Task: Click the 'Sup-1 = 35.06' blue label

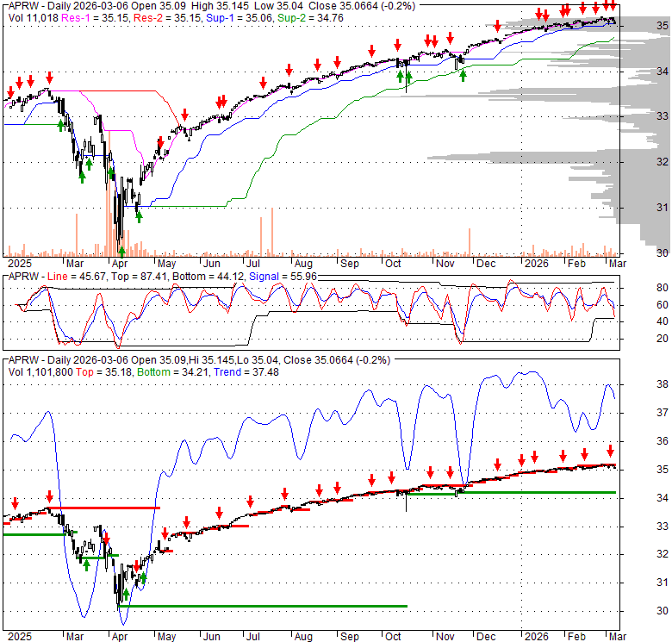Action: [x=240, y=18]
